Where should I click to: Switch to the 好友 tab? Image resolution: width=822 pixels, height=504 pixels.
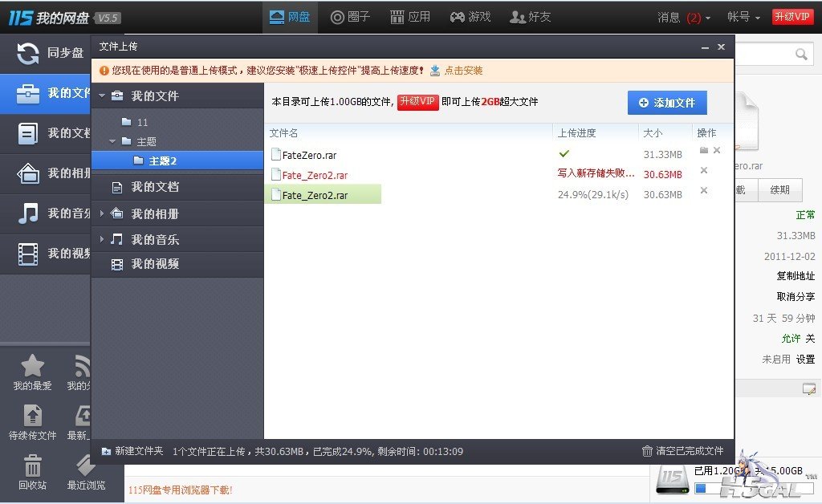coord(531,17)
